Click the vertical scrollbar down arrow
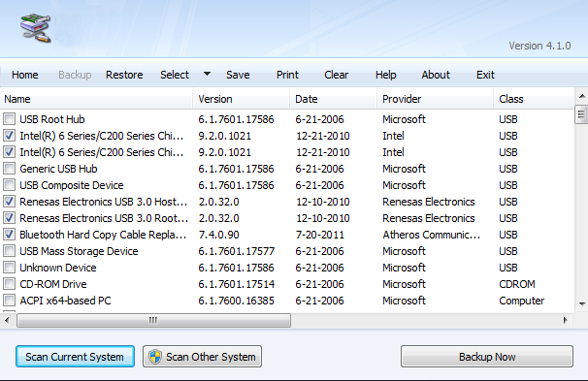This screenshot has height=381, width=588. coord(581,303)
